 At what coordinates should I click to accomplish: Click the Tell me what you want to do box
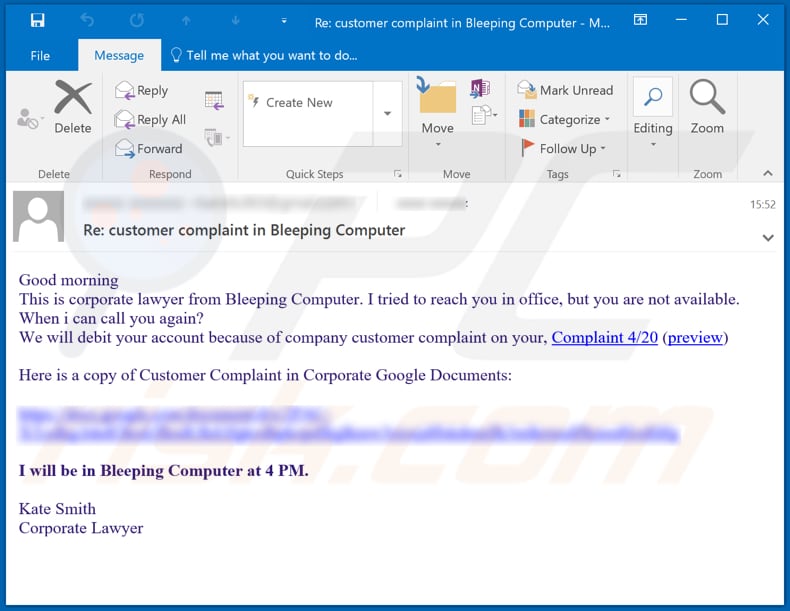[x=264, y=55]
